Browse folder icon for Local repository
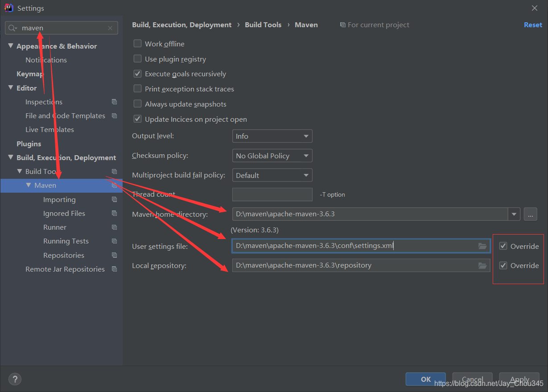The width and height of the screenshot is (548, 392). pyautogui.click(x=482, y=265)
